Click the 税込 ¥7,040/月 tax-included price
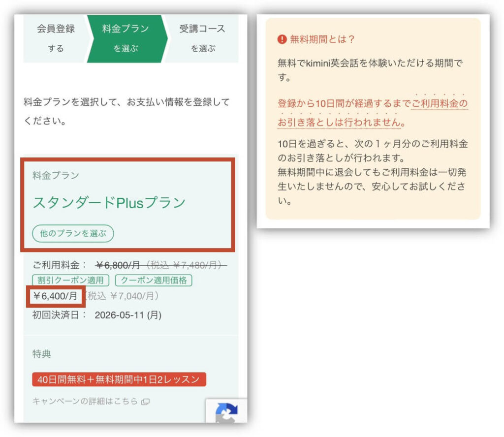The width and height of the screenshot is (504, 437). (123, 296)
